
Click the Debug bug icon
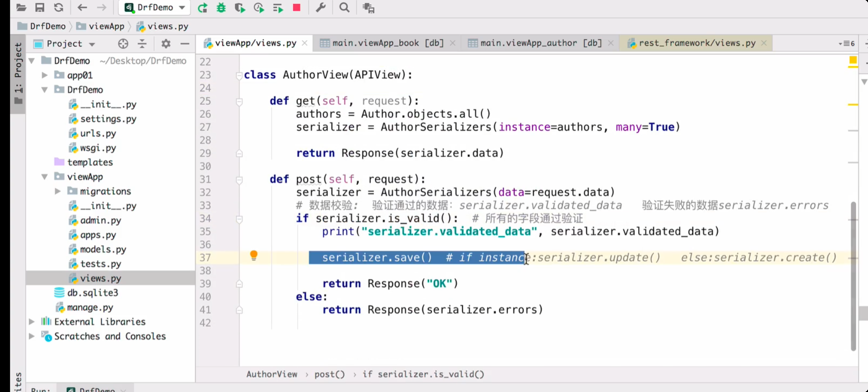[x=221, y=8]
